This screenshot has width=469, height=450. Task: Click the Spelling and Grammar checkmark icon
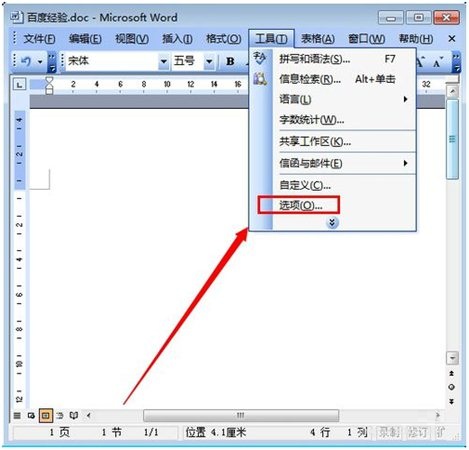coord(260,58)
